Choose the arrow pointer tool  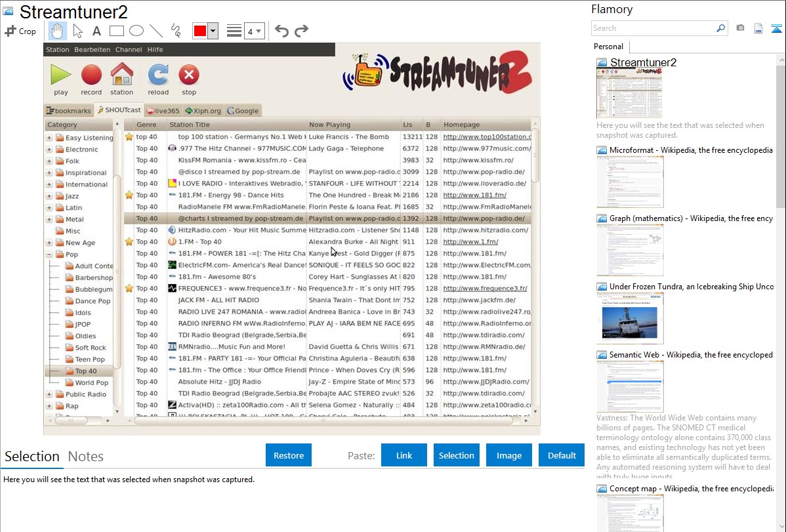coord(77,31)
